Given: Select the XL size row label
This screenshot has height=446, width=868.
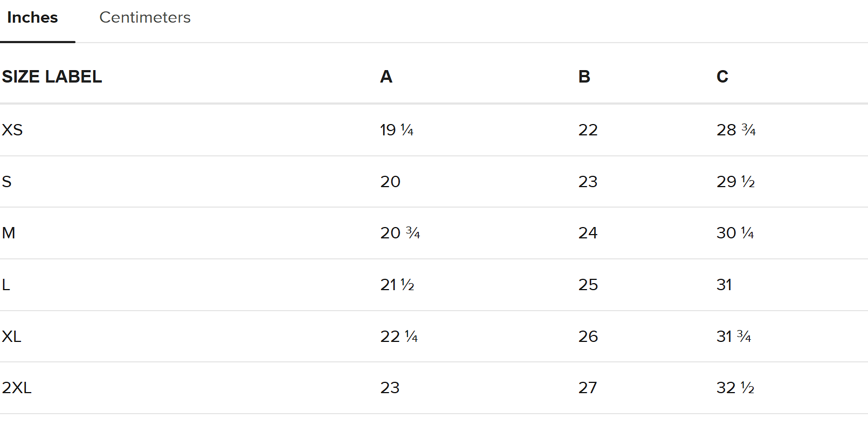Looking at the screenshot, I should [x=11, y=337].
